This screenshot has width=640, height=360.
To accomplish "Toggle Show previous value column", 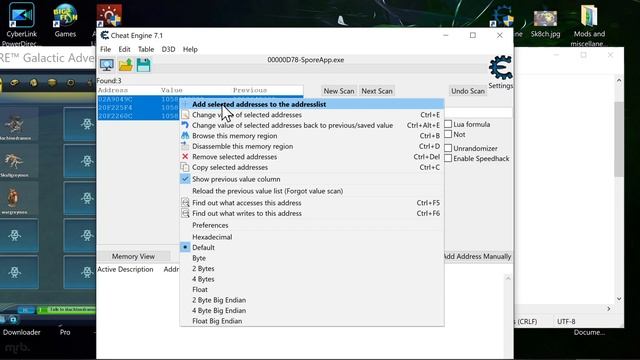I will tap(312, 179).
